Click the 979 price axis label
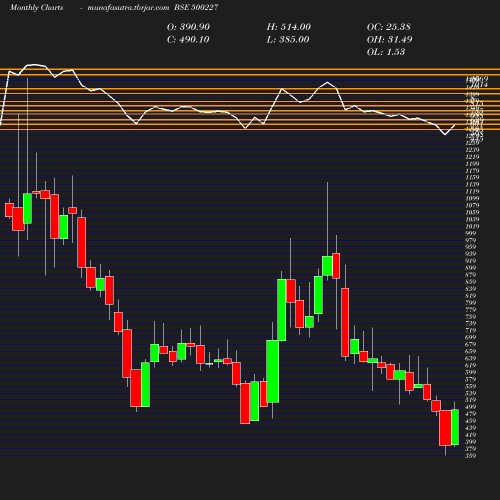The height and width of the screenshot is (500, 500). click(x=471, y=240)
